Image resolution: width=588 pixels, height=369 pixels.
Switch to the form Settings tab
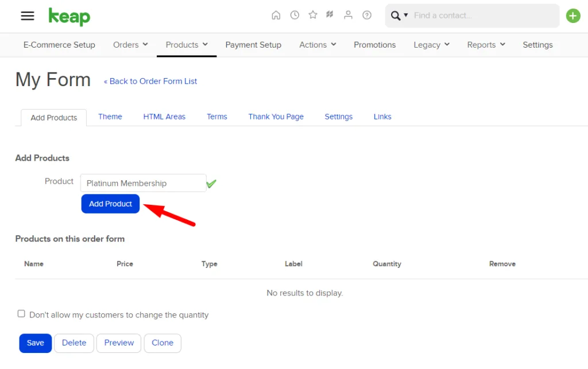pyautogui.click(x=339, y=116)
